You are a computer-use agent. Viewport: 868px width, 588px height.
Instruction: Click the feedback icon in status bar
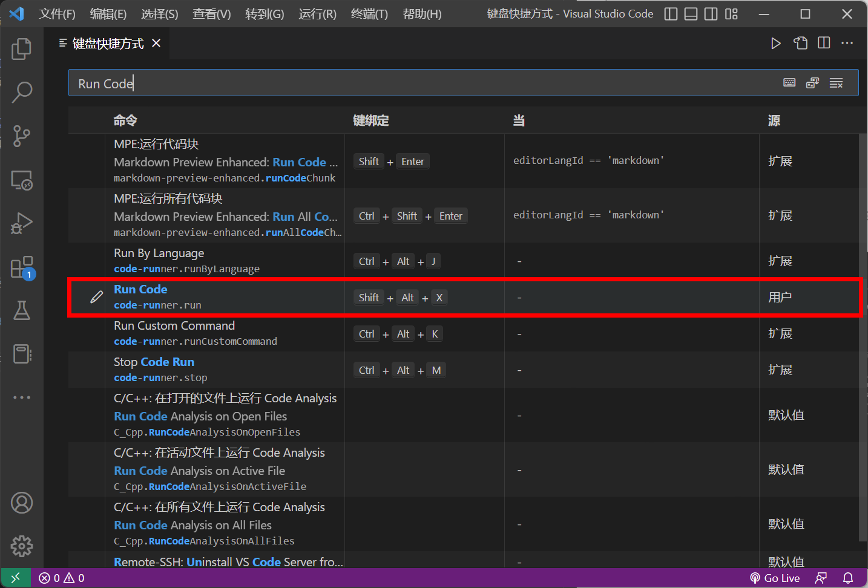pyautogui.click(x=821, y=578)
